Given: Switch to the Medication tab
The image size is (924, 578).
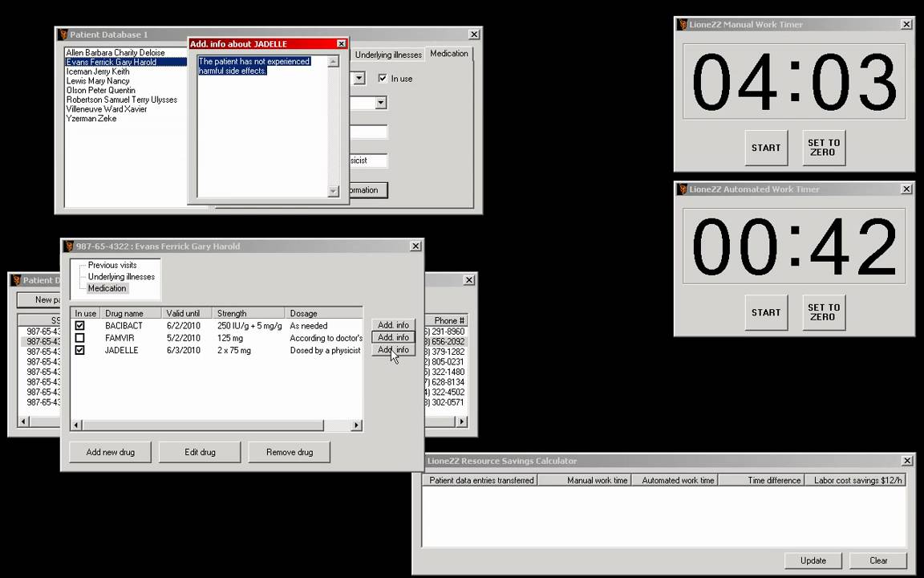Looking at the screenshot, I should tap(449, 53).
